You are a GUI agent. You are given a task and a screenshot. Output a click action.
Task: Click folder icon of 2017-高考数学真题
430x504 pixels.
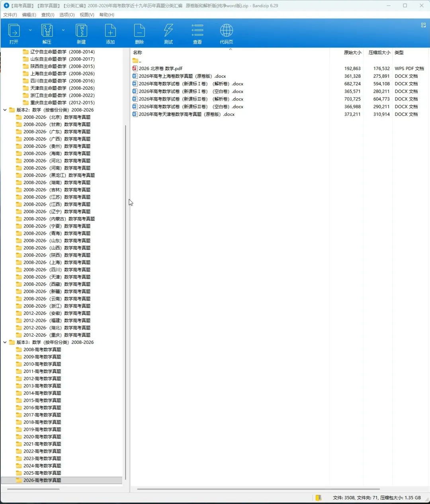(x=19, y=415)
